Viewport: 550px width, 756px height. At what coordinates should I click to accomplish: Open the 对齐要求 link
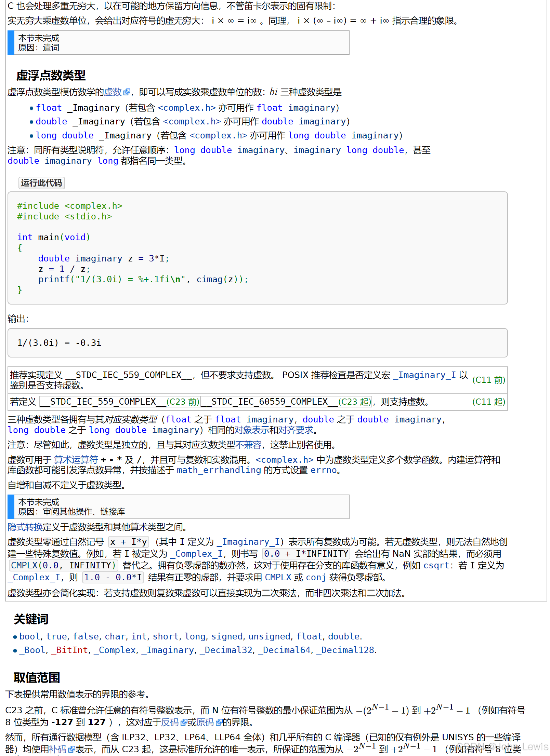(x=296, y=430)
